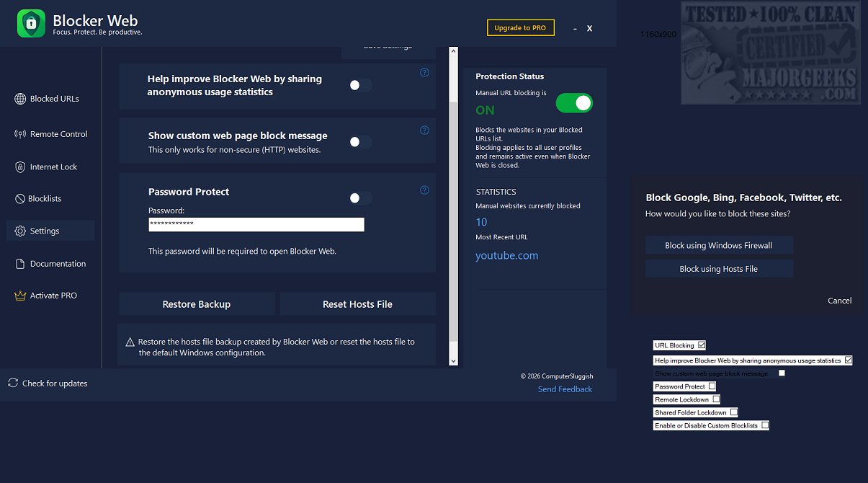Click blocked websites count 10
This screenshot has height=483, width=868.
pyautogui.click(x=481, y=222)
